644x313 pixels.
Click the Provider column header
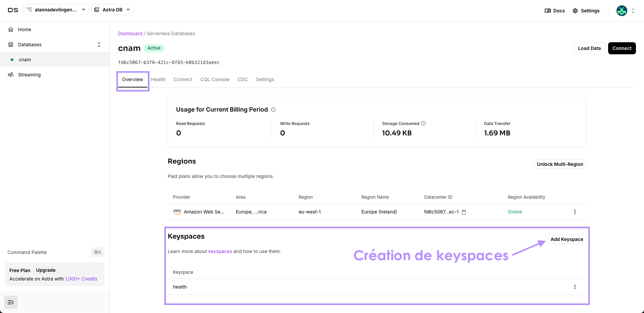click(x=181, y=197)
